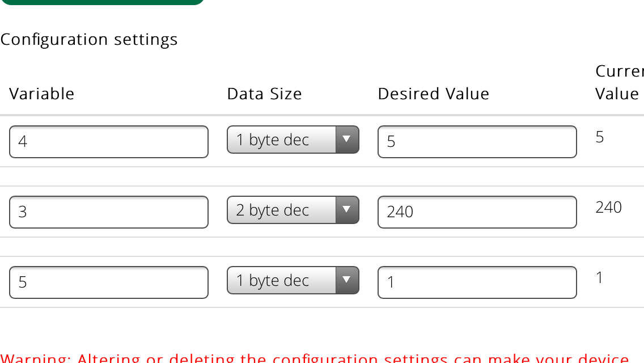Open the Data Size dropdown for variable 5
This screenshot has width=644, height=363.
(x=293, y=280)
